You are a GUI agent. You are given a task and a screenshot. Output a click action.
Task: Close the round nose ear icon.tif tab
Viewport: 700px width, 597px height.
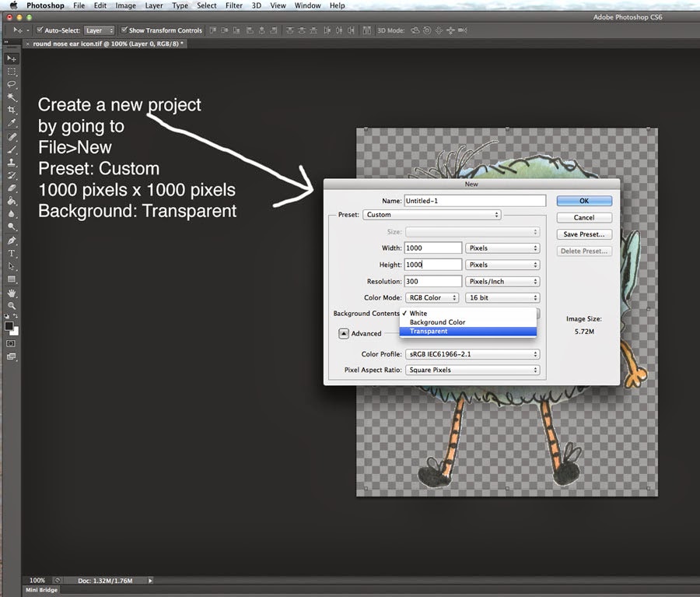point(28,44)
